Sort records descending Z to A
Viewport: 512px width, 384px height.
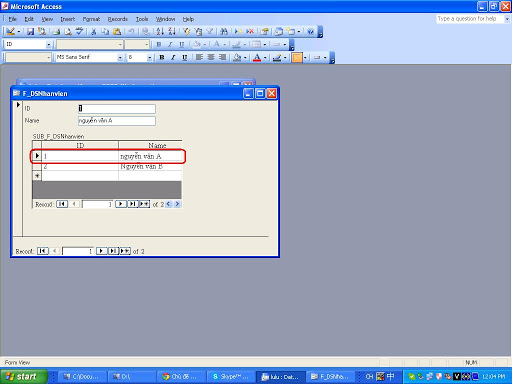[x=172, y=32]
